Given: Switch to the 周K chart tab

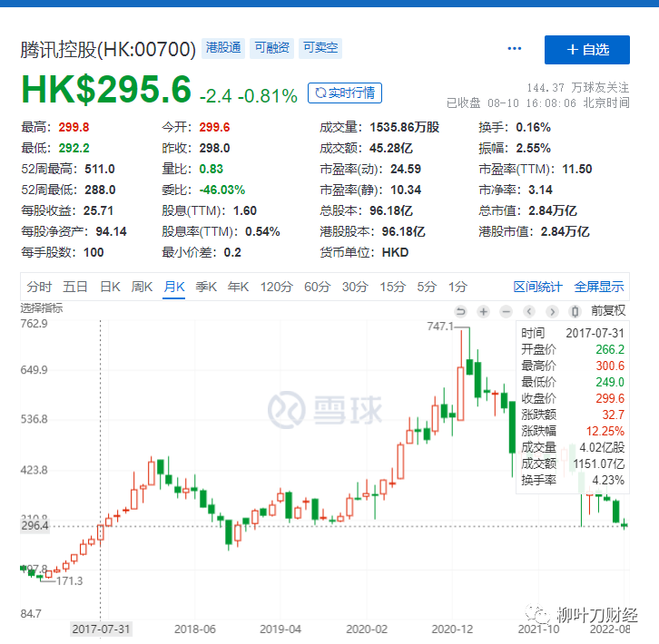Looking at the screenshot, I should tap(142, 287).
